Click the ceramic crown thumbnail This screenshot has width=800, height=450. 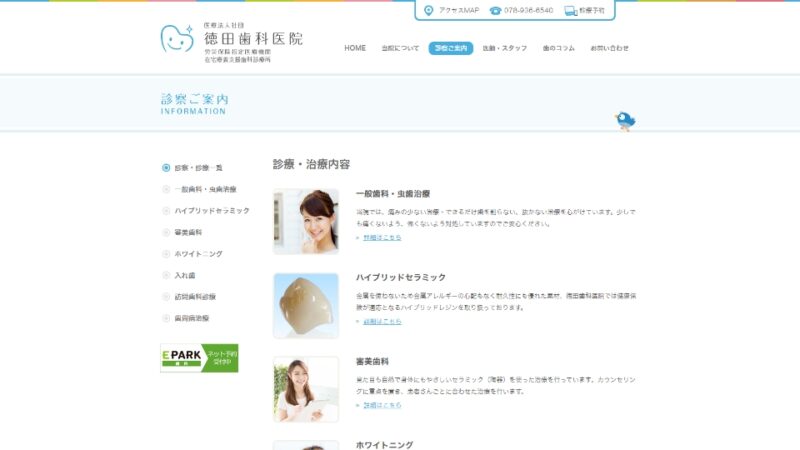coord(306,306)
